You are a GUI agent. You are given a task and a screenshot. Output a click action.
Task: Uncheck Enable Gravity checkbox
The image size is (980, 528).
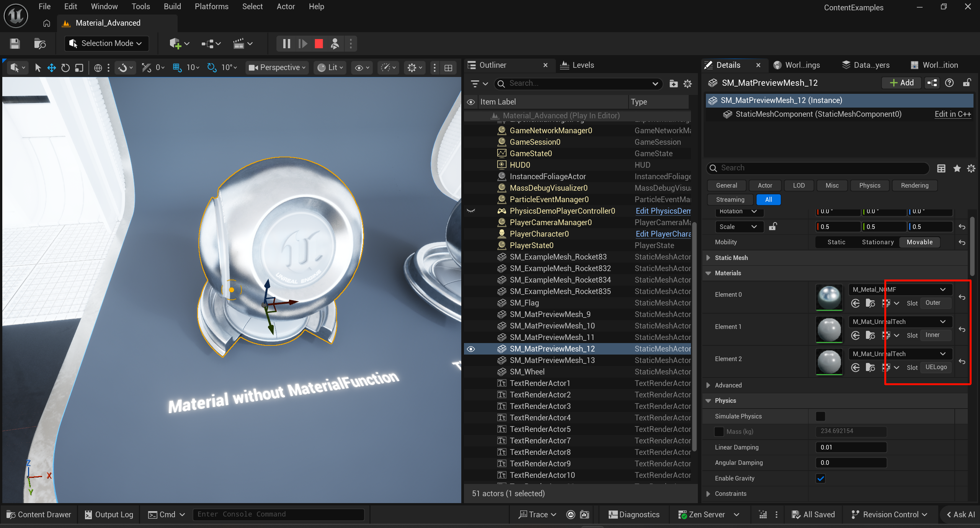point(820,478)
